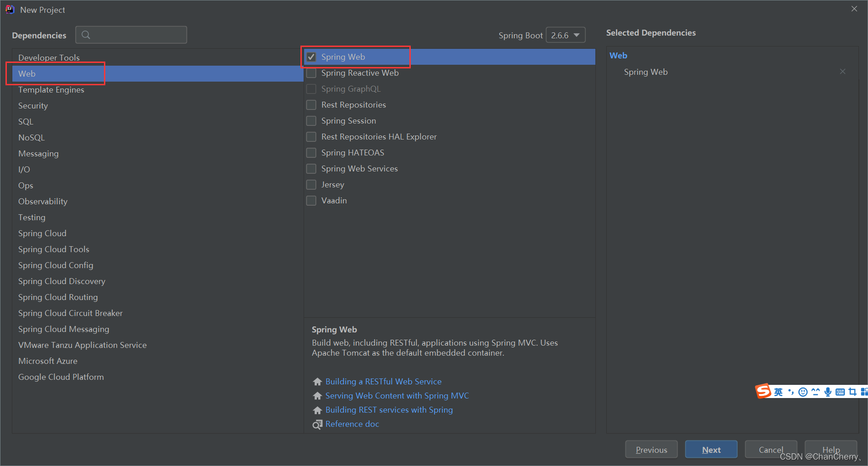
Task: Click the Sogou input method S icon
Action: (x=763, y=391)
